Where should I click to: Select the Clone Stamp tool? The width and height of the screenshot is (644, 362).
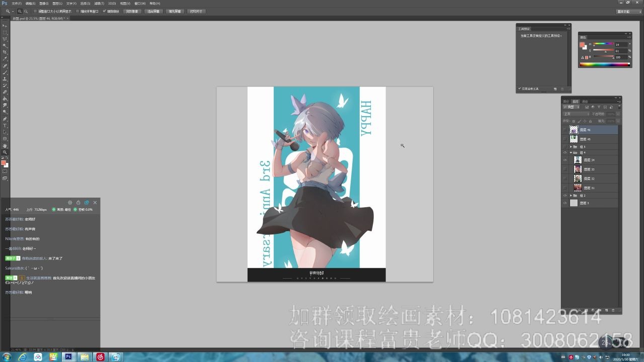pyautogui.click(x=5, y=79)
